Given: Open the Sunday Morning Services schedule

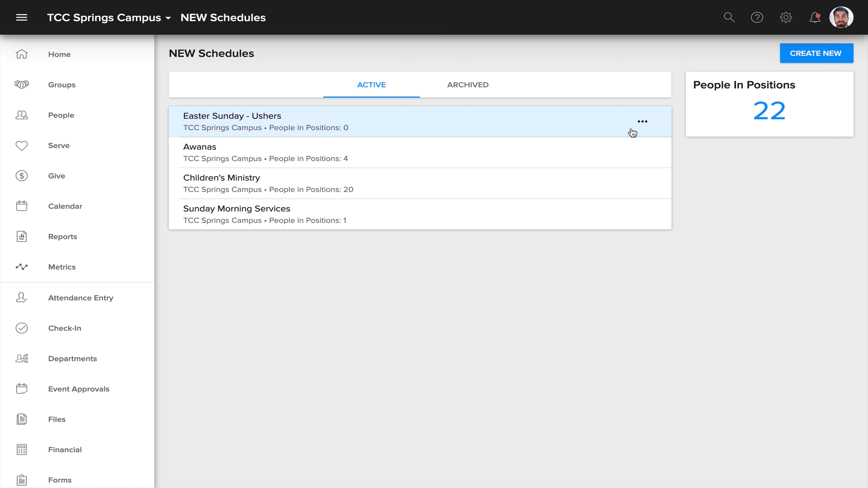Looking at the screenshot, I should click(420, 214).
